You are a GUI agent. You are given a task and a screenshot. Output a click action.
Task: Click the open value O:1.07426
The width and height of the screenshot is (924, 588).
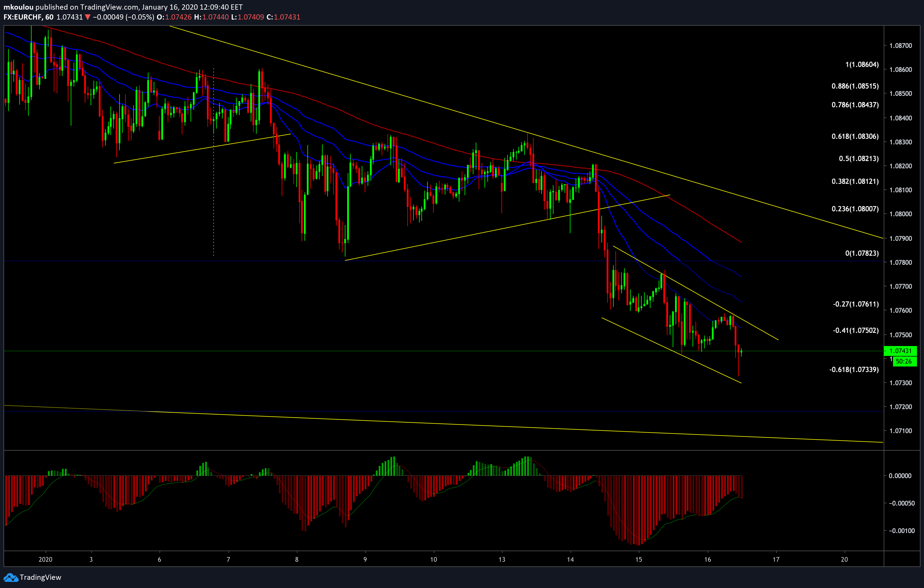pos(174,17)
